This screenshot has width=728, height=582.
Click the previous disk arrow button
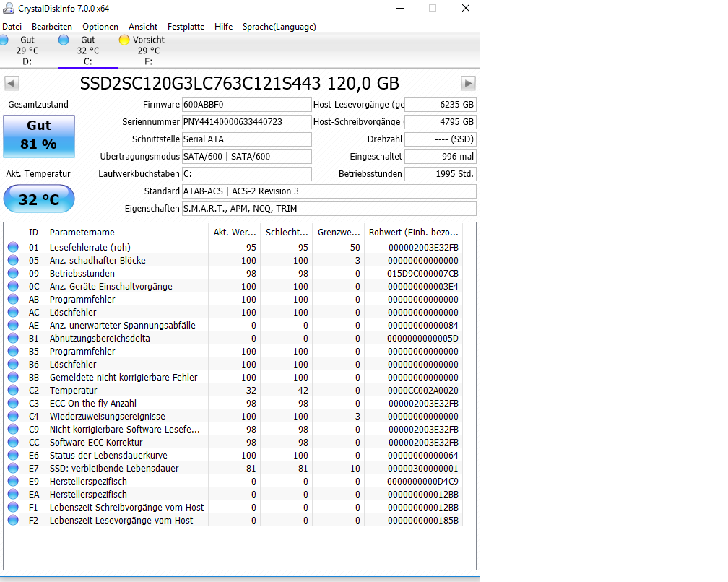click(12, 84)
